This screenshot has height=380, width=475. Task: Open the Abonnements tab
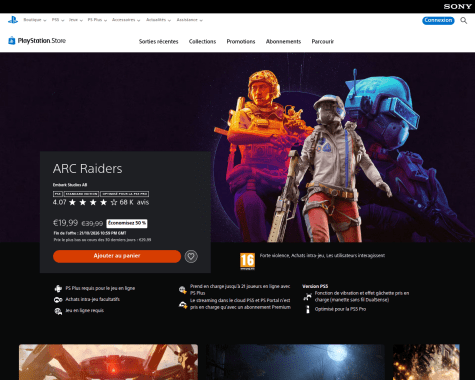[x=283, y=42]
